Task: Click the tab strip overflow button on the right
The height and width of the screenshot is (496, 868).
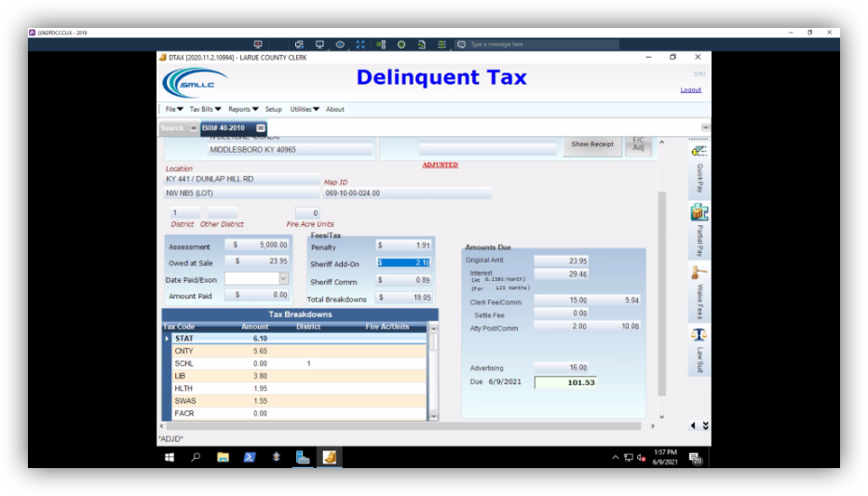Action: click(x=705, y=127)
